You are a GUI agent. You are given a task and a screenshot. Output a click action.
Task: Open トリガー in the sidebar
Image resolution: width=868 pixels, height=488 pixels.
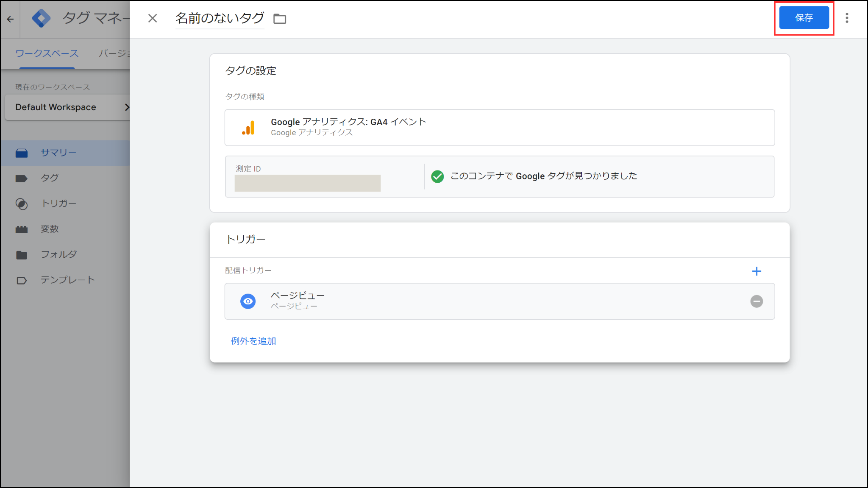(65, 204)
